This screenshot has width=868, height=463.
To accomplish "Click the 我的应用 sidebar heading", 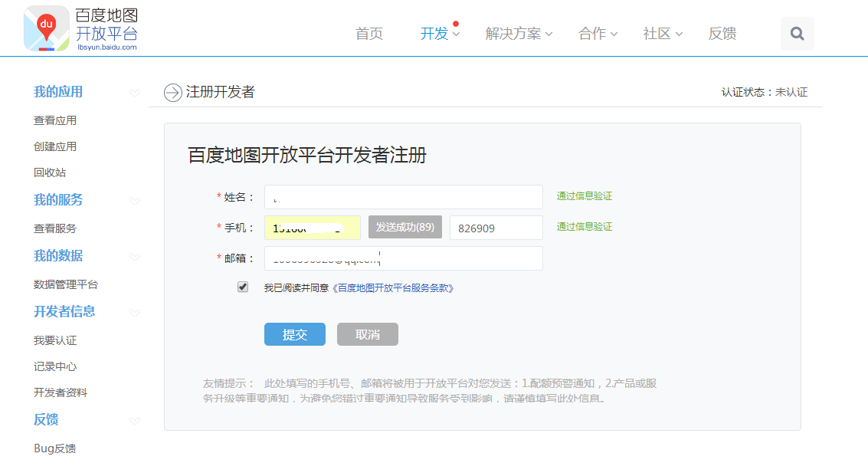I will point(58,92).
